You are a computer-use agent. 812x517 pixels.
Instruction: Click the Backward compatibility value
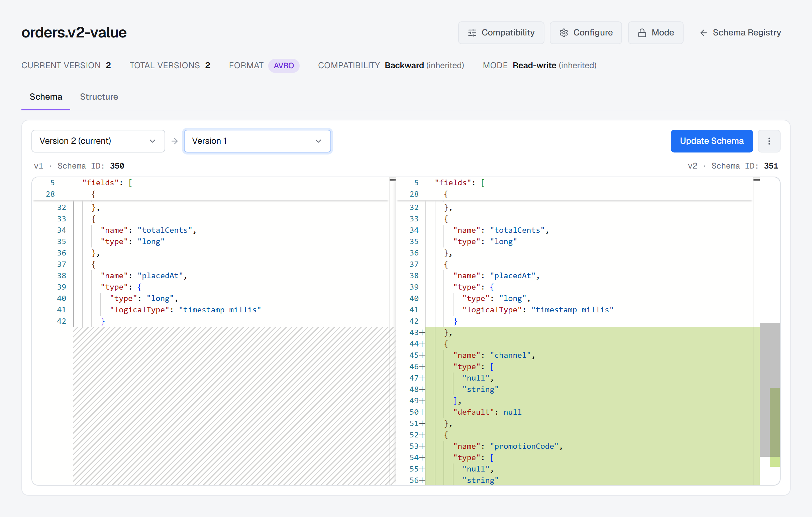404,66
